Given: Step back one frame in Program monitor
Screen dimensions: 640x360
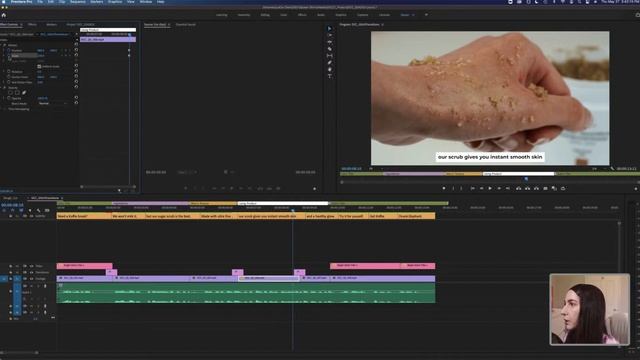Looking at the screenshot, I should [482, 189].
